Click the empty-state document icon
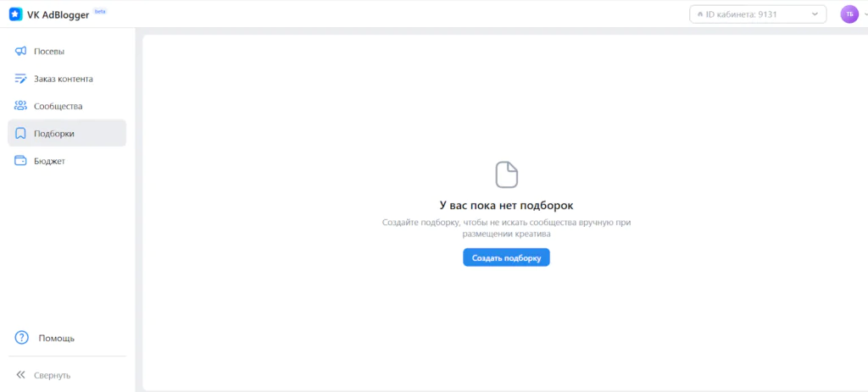Screen dimensions: 868x392 [507, 174]
